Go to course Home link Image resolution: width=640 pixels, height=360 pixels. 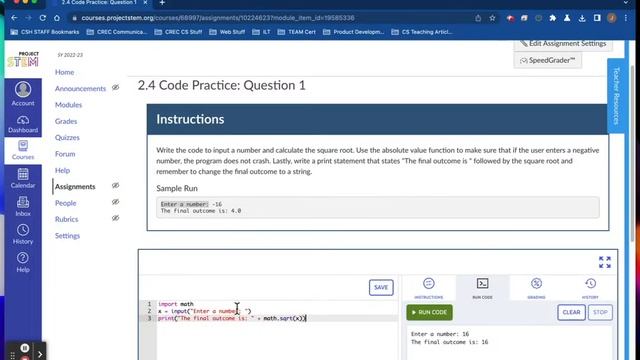pos(64,72)
